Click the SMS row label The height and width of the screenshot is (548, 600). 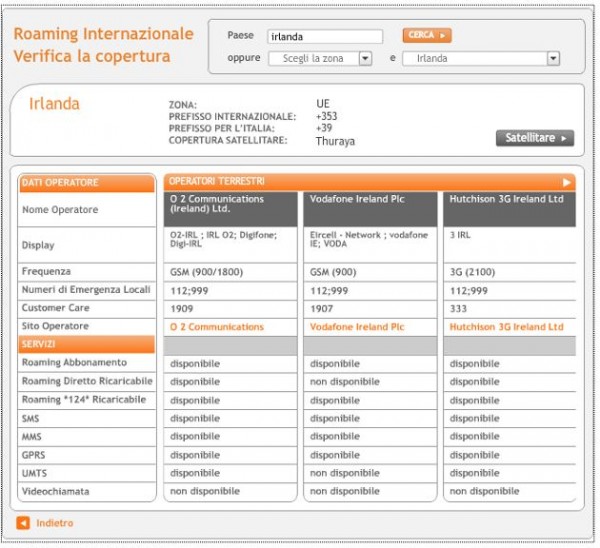click(x=31, y=418)
